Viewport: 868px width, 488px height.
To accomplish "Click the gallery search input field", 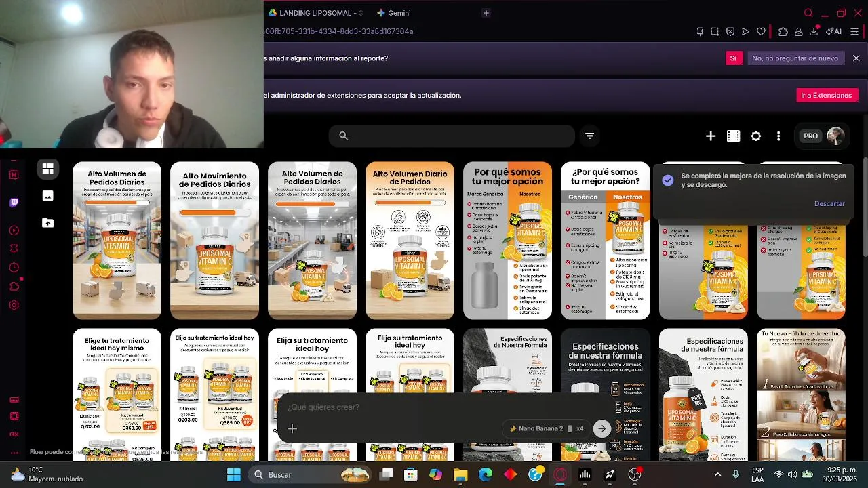I will 452,136.
